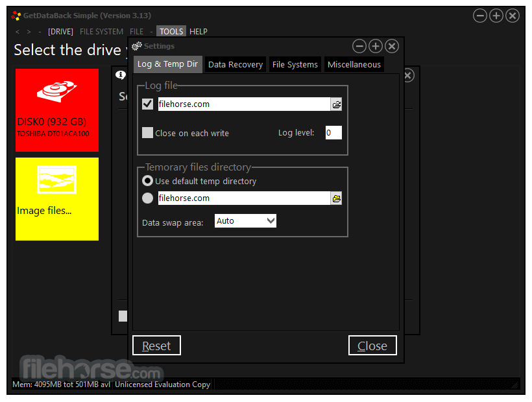Click the memory status text in status bar

[62, 384]
